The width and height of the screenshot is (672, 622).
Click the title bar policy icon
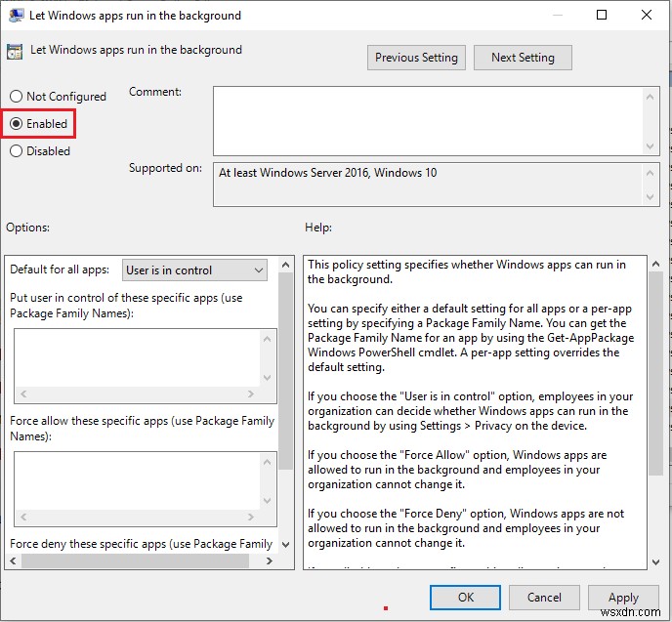click(16, 16)
